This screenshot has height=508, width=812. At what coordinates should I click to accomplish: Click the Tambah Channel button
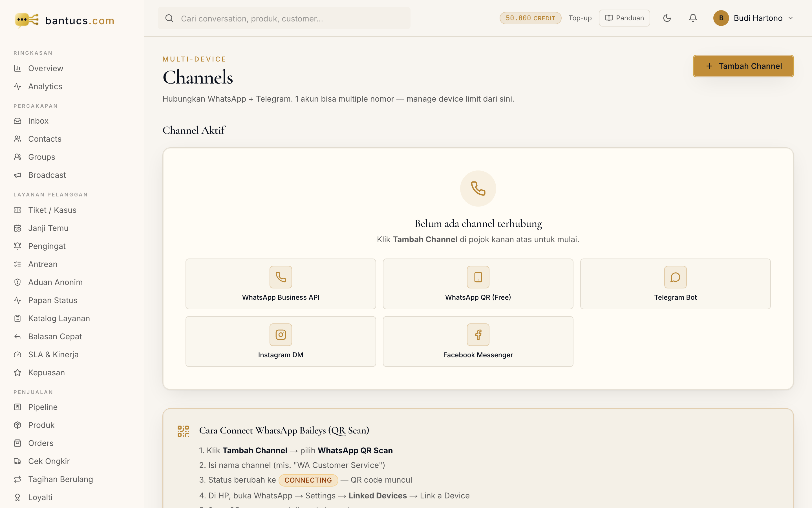pyautogui.click(x=743, y=66)
